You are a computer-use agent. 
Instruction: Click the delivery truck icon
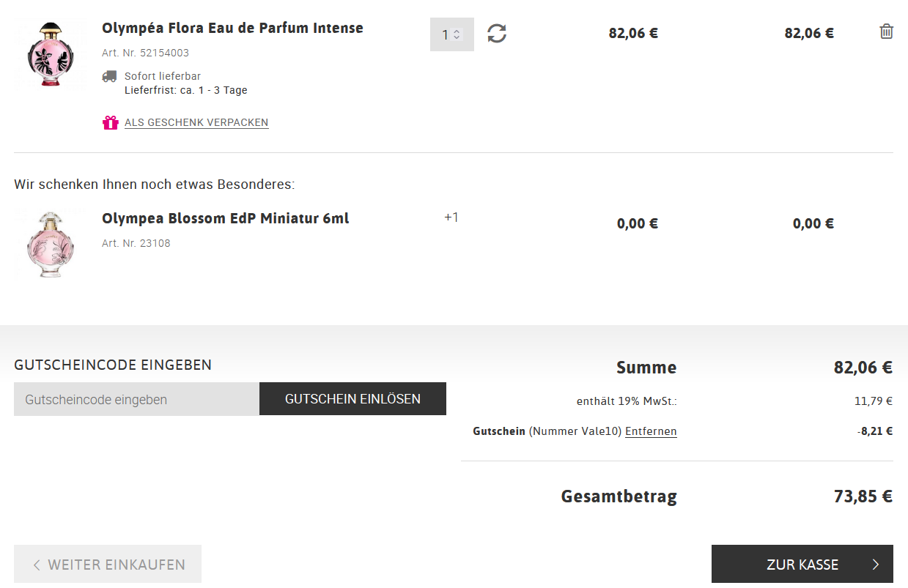109,76
